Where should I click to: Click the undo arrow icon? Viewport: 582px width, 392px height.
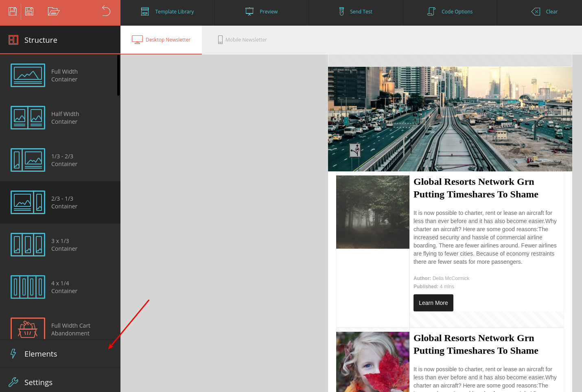(106, 11)
